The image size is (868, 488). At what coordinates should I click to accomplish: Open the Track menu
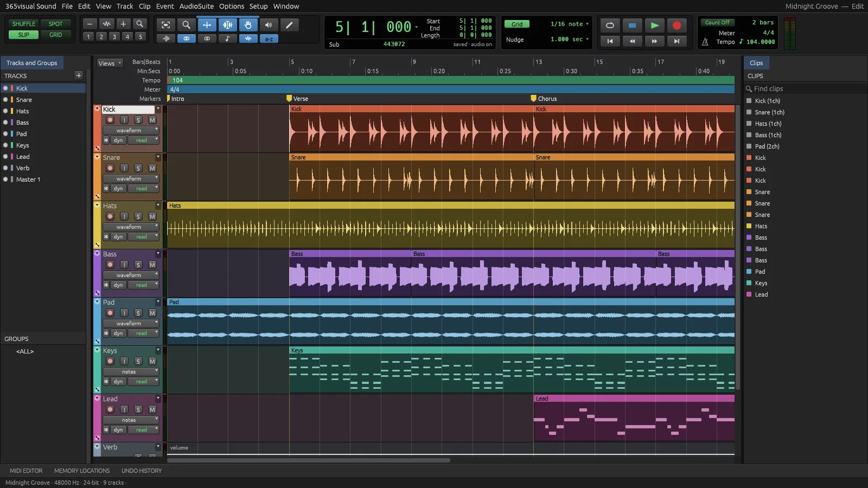pyautogui.click(x=125, y=6)
